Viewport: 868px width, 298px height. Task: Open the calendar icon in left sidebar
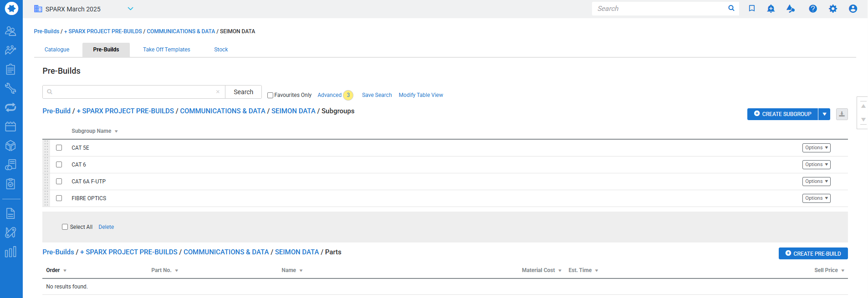pyautogui.click(x=10, y=126)
